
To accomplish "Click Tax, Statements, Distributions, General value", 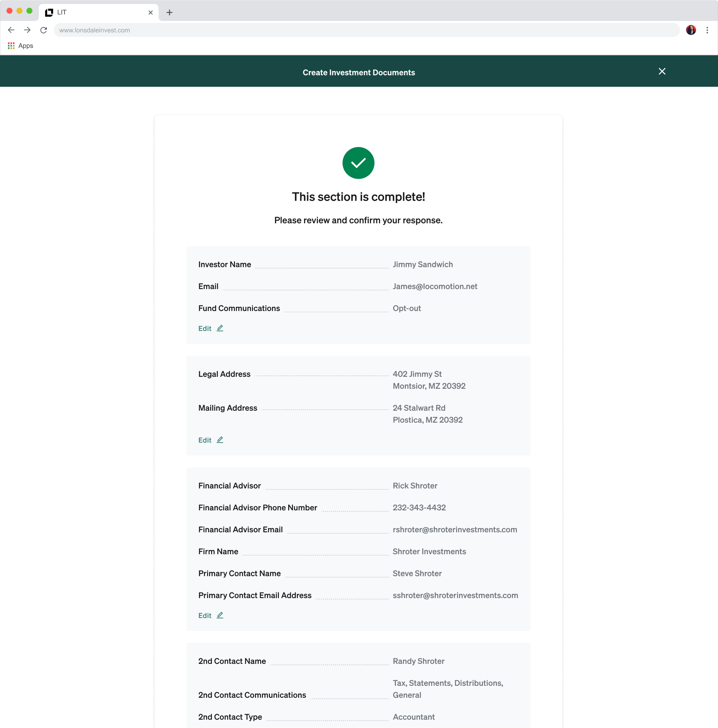I will click(448, 689).
